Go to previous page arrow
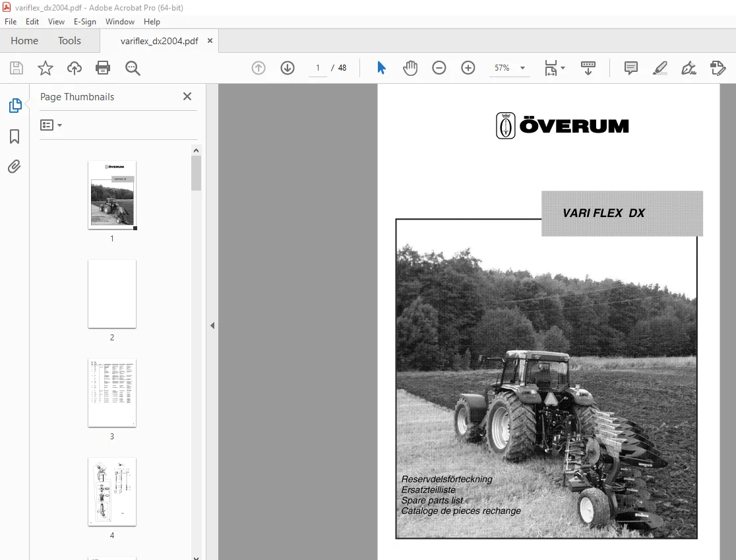736x560 pixels. pyautogui.click(x=258, y=68)
